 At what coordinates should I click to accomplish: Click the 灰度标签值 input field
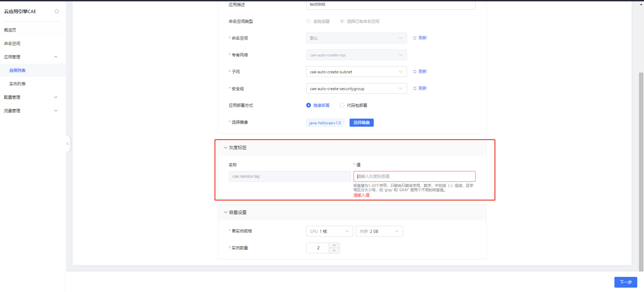414,176
